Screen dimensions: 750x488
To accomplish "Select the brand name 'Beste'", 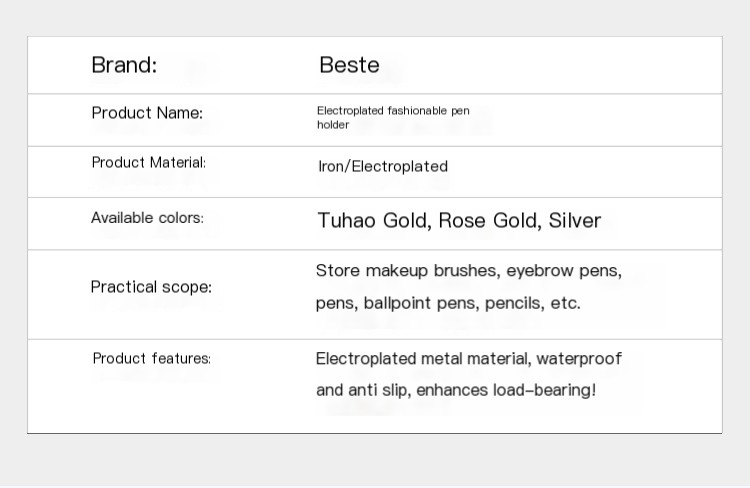I will click(349, 65).
